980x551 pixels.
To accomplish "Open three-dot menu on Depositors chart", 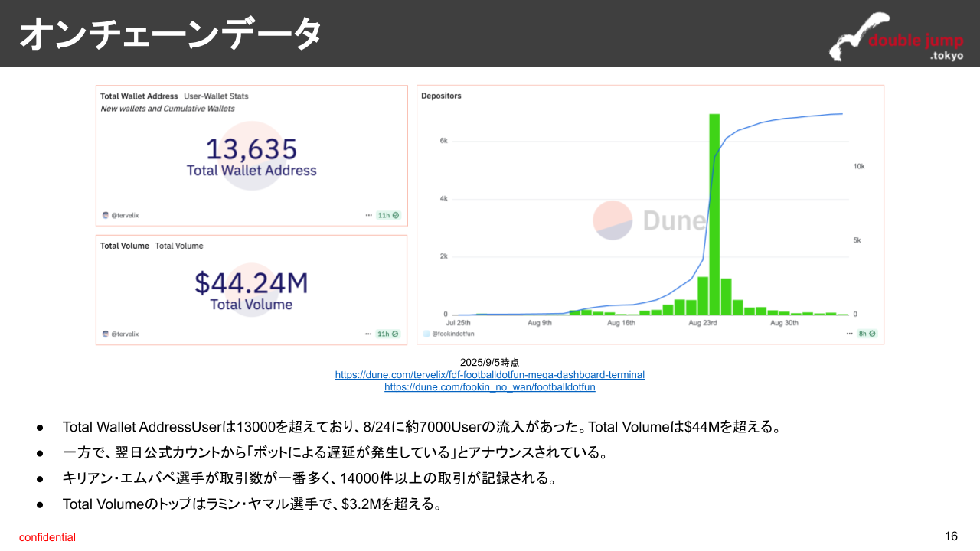I will click(849, 334).
